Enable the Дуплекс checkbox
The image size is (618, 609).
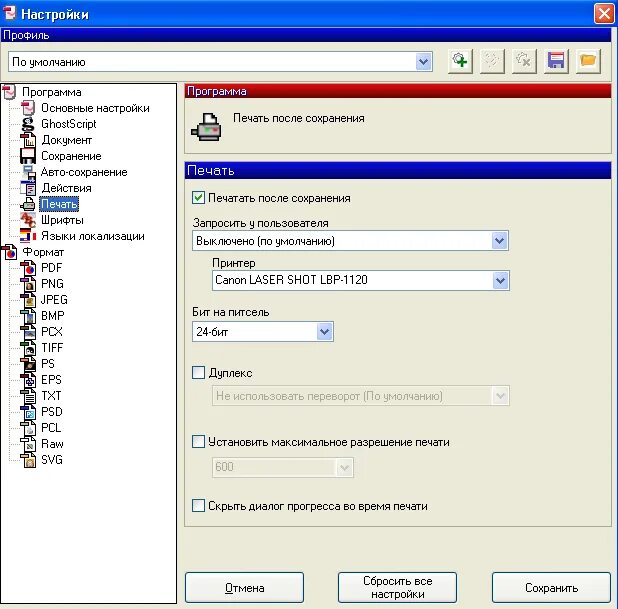click(x=198, y=372)
